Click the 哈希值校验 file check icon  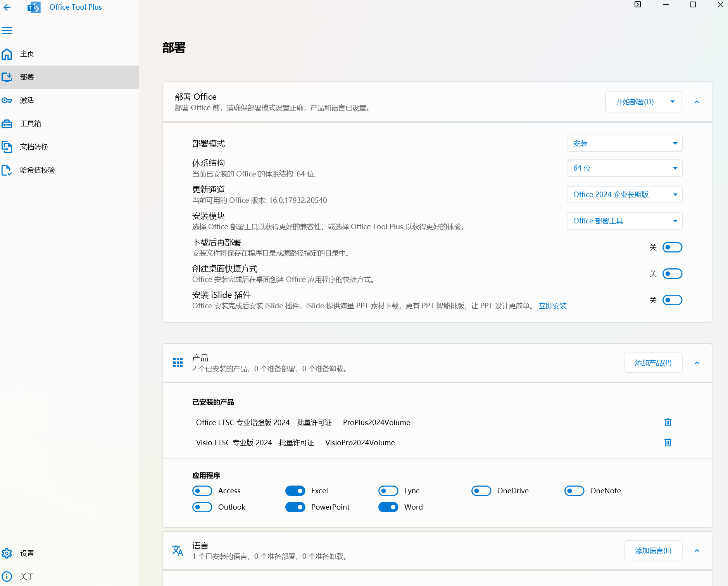click(x=7, y=170)
